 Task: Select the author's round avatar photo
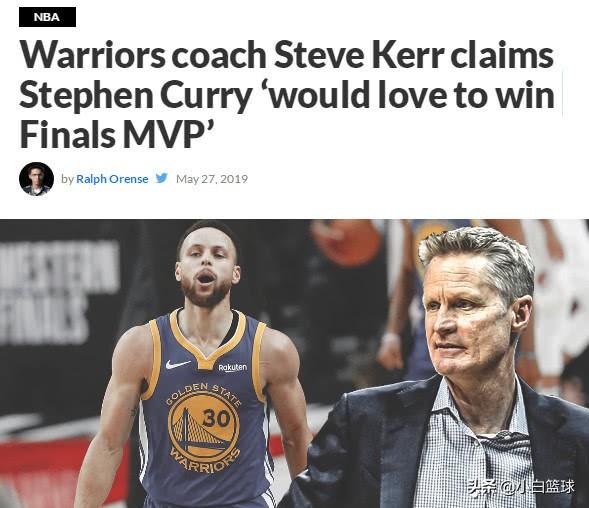tap(36, 179)
